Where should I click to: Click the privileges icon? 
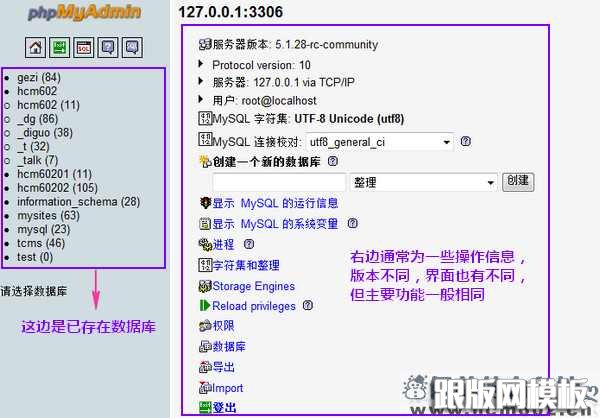[x=205, y=326]
